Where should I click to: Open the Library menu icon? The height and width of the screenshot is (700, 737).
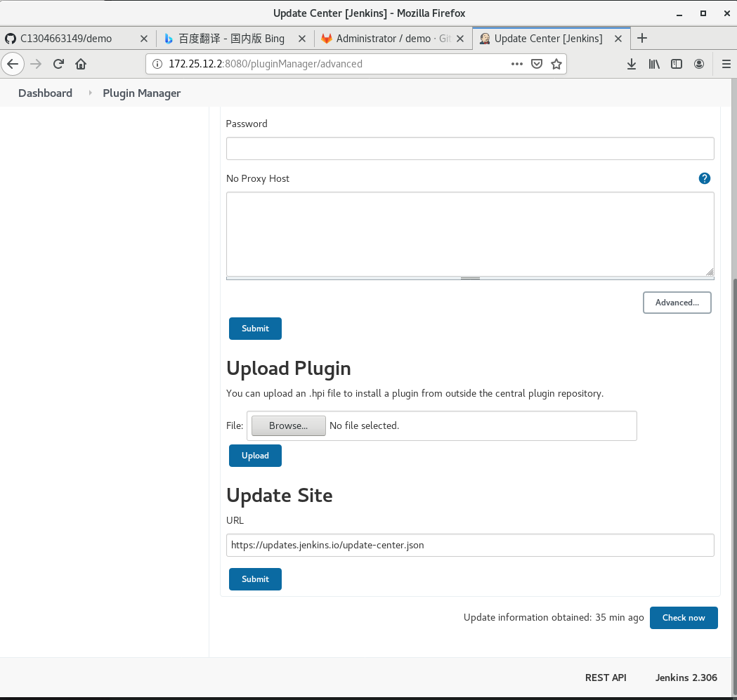[654, 64]
